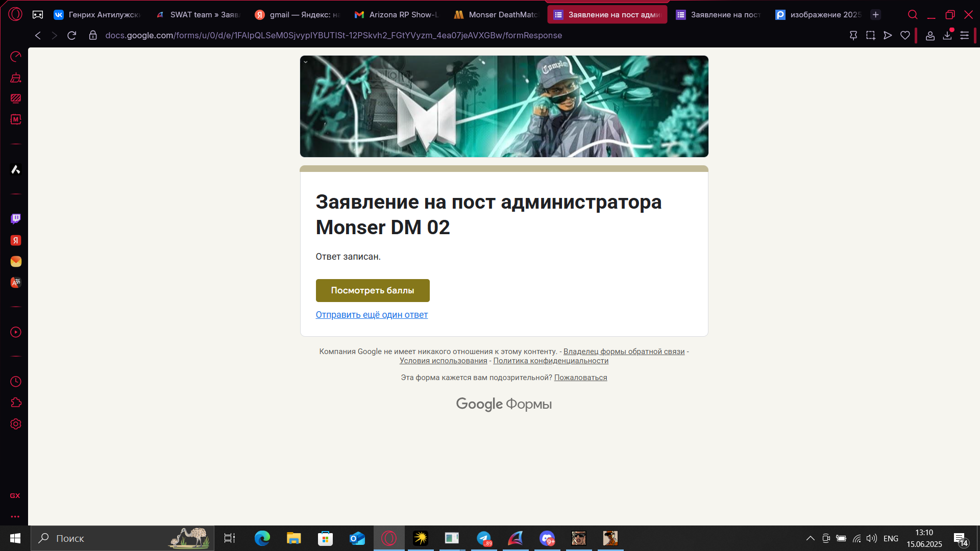
Task: Click the snapshot camera icon in the toolbar
Action: click(870, 35)
